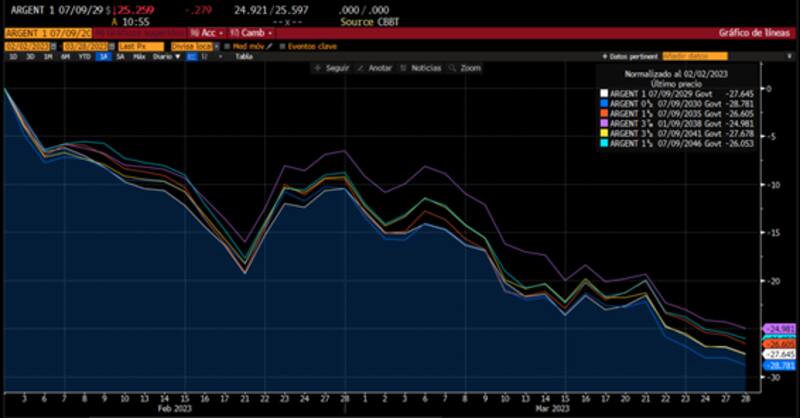800x418 pixels.
Task: Switch to the YTD time range
Action: coord(83,57)
